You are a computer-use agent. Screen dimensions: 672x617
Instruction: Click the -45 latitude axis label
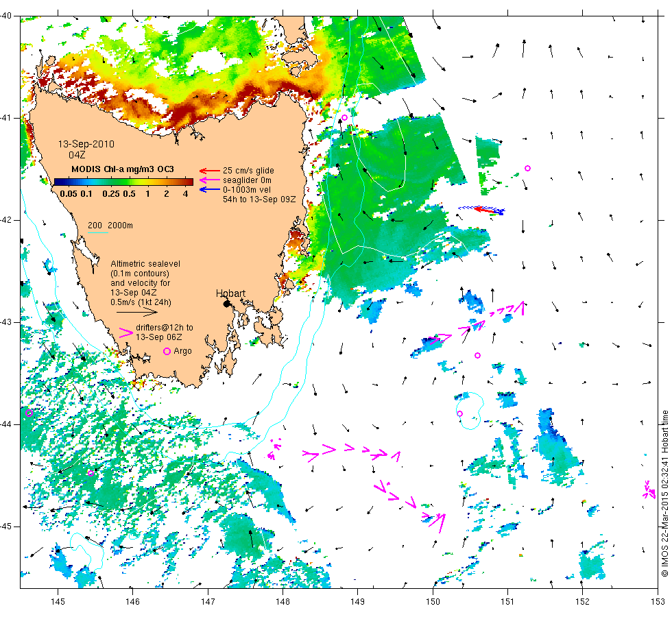(6, 527)
